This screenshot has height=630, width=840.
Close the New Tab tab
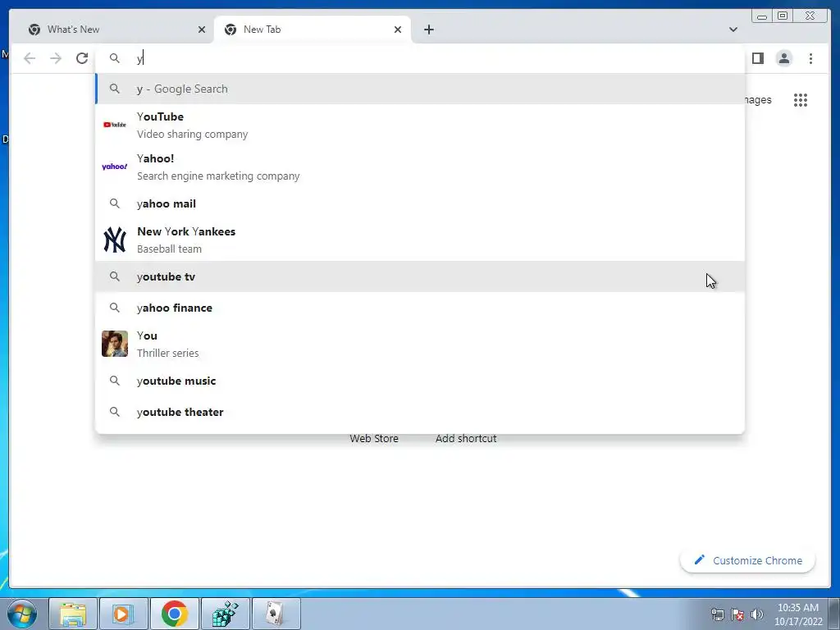click(x=398, y=30)
